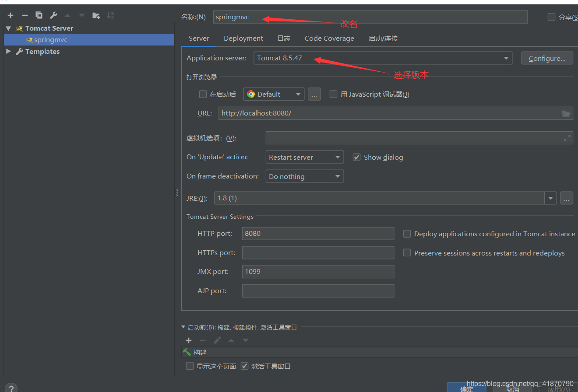Click the 名称 name input field

pyautogui.click(x=370, y=17)
